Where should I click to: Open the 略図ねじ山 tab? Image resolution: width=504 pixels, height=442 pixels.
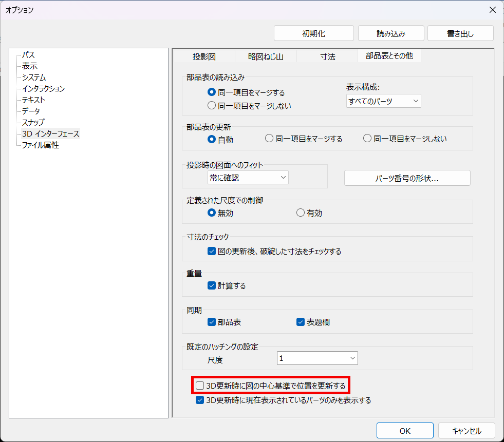[x=265, y=56]
